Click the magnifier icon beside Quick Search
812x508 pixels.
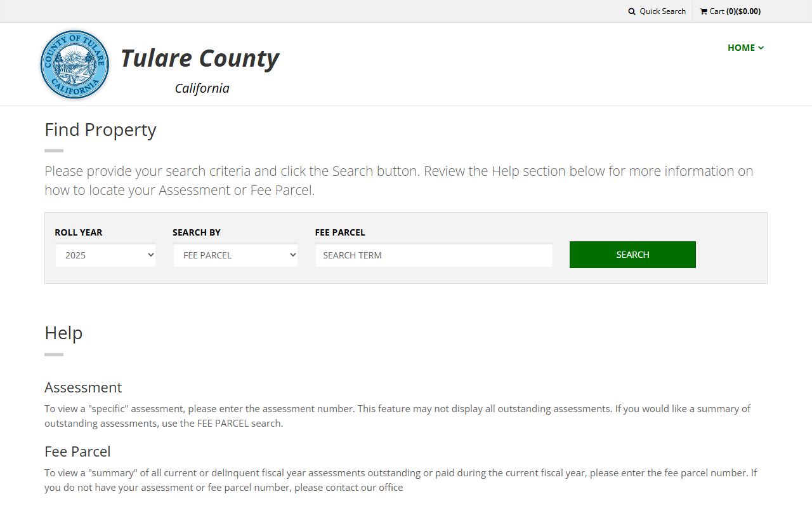click(x=632, y=11)
